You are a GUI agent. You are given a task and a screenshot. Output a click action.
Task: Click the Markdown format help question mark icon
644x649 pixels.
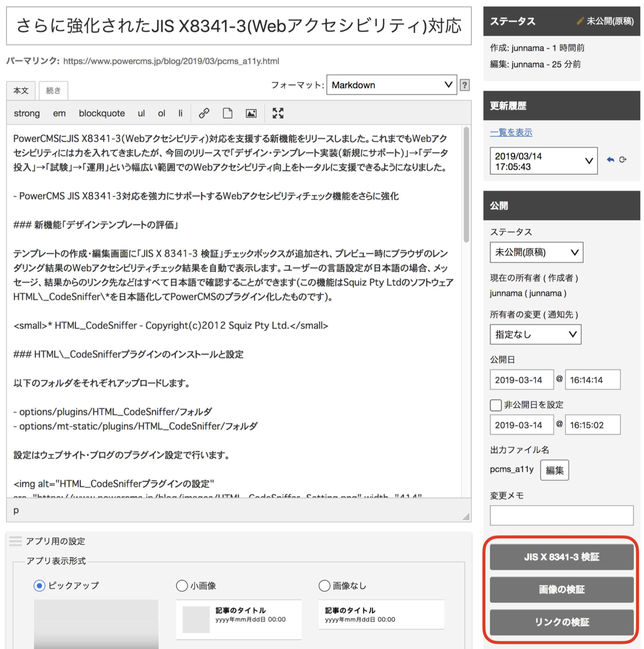pyautogui.click(x=464, y=85)
